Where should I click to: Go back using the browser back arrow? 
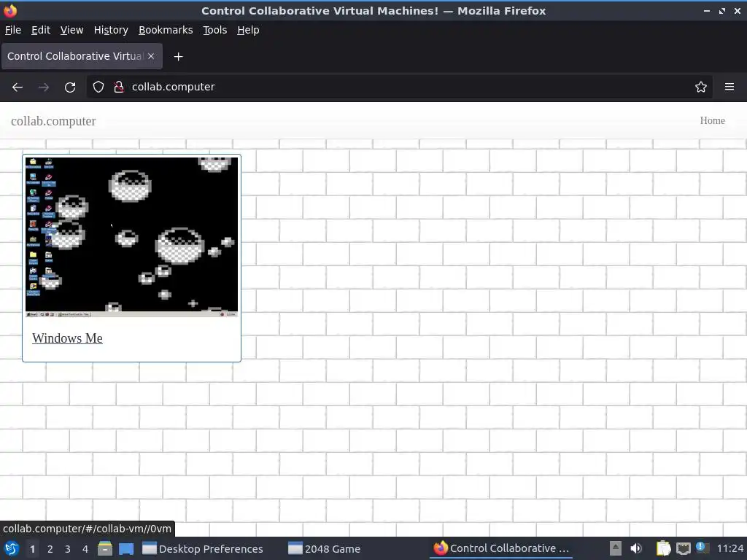(x=18, y=87)
